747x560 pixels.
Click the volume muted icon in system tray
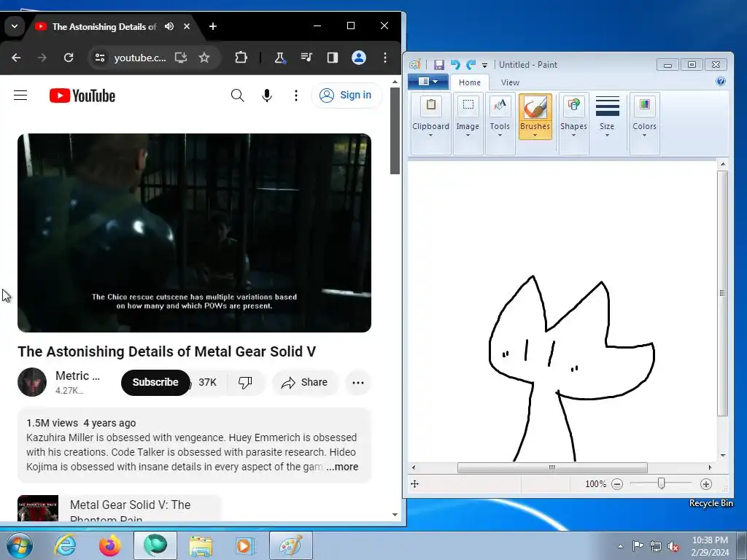[673, 546]
